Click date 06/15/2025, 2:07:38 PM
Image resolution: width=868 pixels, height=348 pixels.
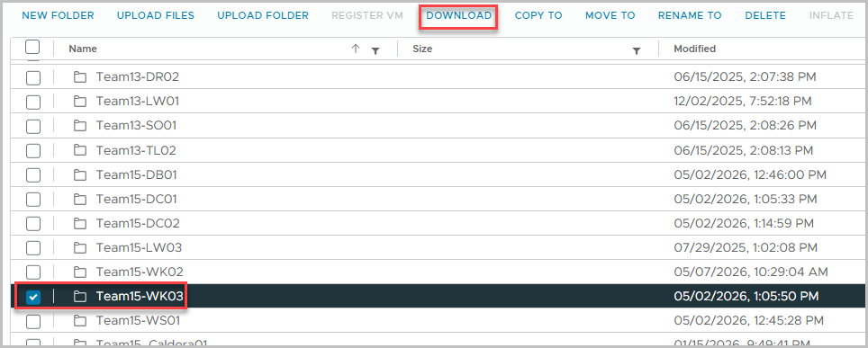(x=746, y=77)
